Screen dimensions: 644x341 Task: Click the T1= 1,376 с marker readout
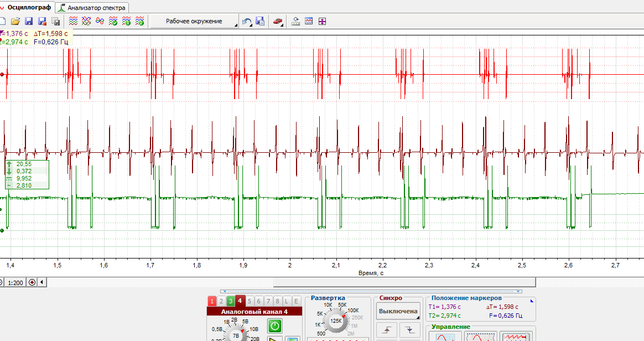coord(444,307)
